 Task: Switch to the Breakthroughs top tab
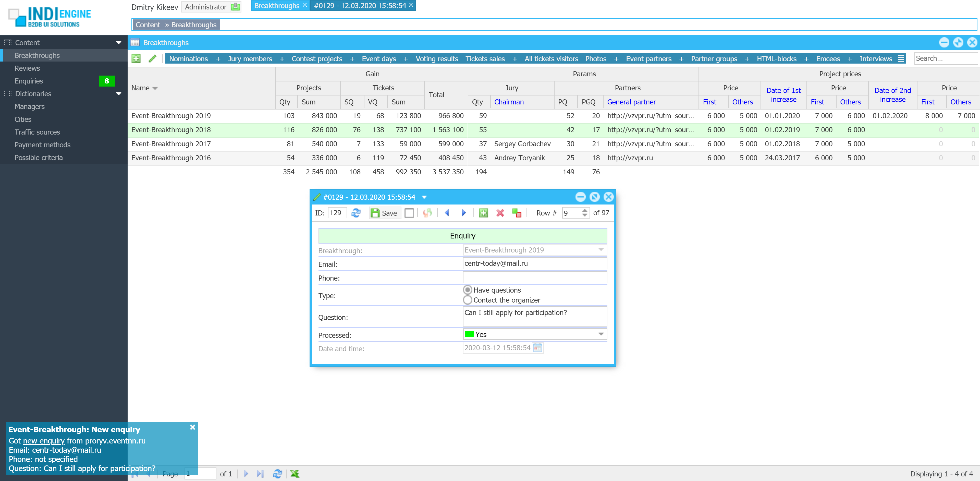277,6
